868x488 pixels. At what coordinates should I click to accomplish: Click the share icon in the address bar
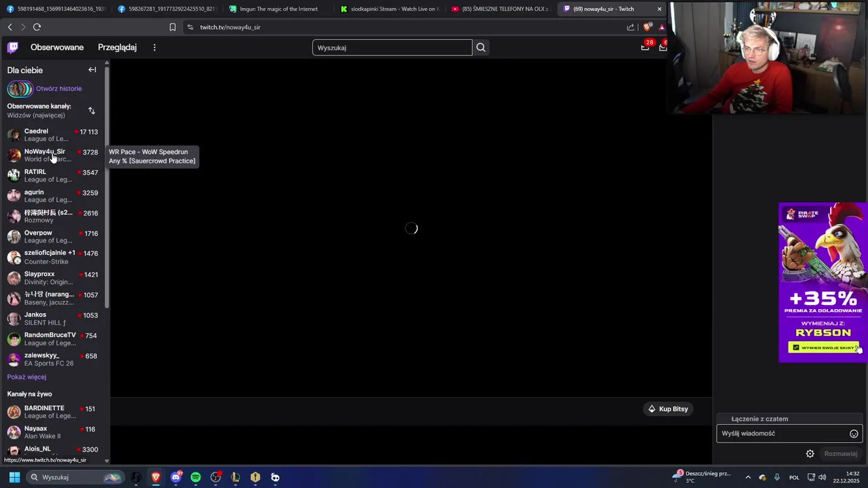[x=631, y=27]
